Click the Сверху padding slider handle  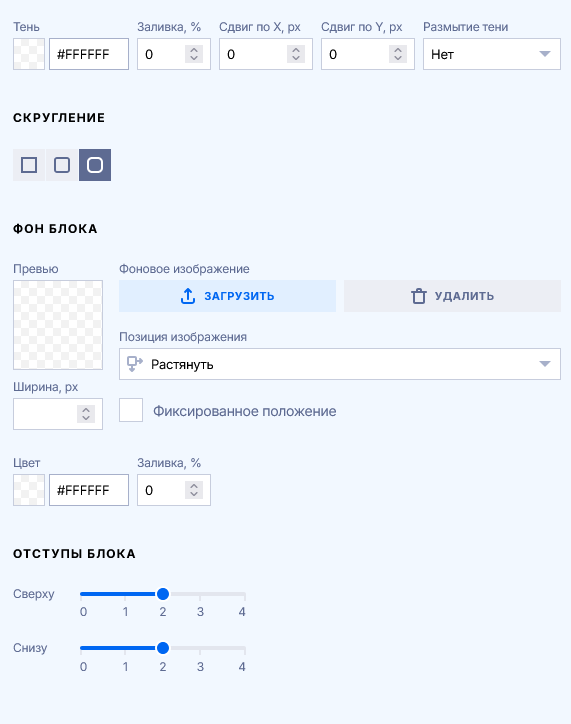pos(163,594)
